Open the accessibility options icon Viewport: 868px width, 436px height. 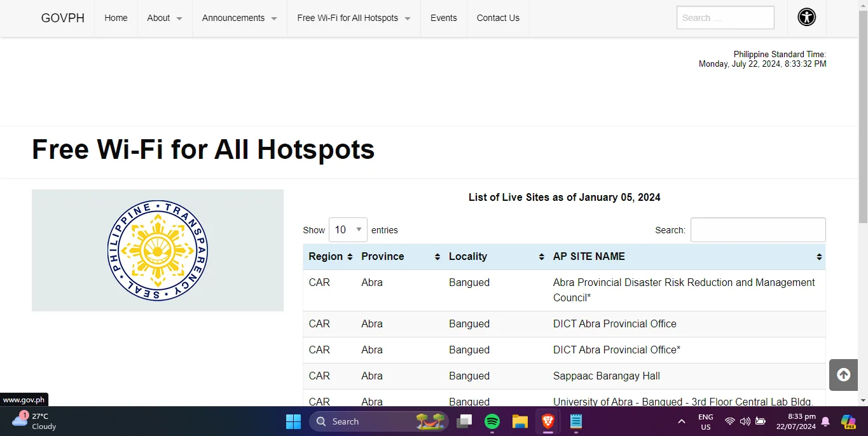pos(806,17)
